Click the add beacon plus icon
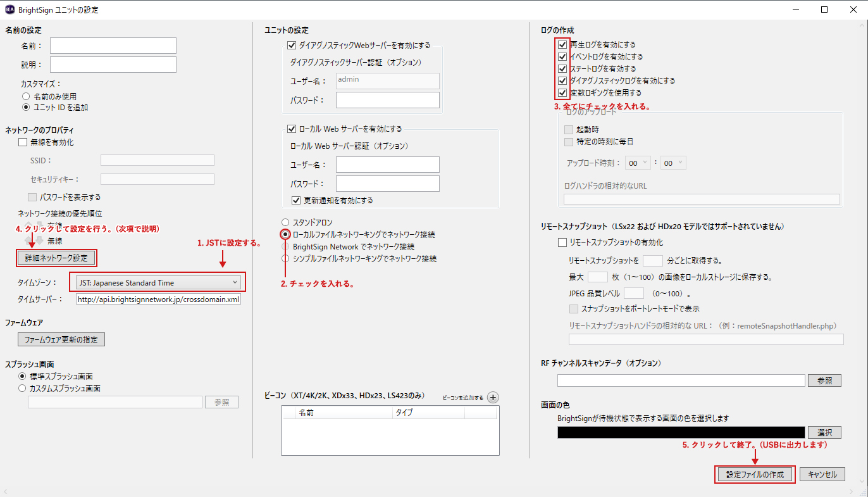 (x=493, y=398)
